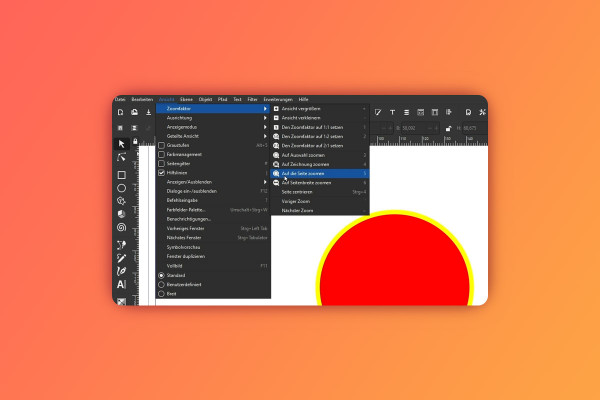Choose Seite zentrieren
Screen dimensions: 600x400
pyautogui.click(x=320, y=192)
